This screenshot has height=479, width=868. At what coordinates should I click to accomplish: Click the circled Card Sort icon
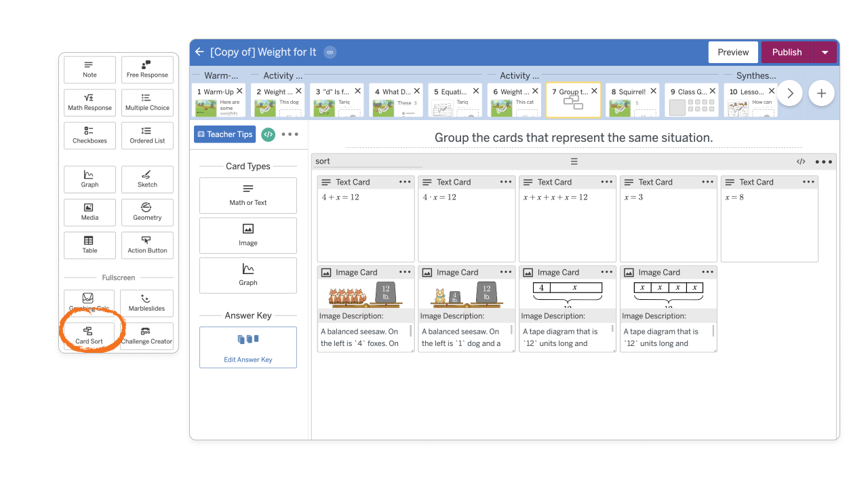(x=89, y=334)
